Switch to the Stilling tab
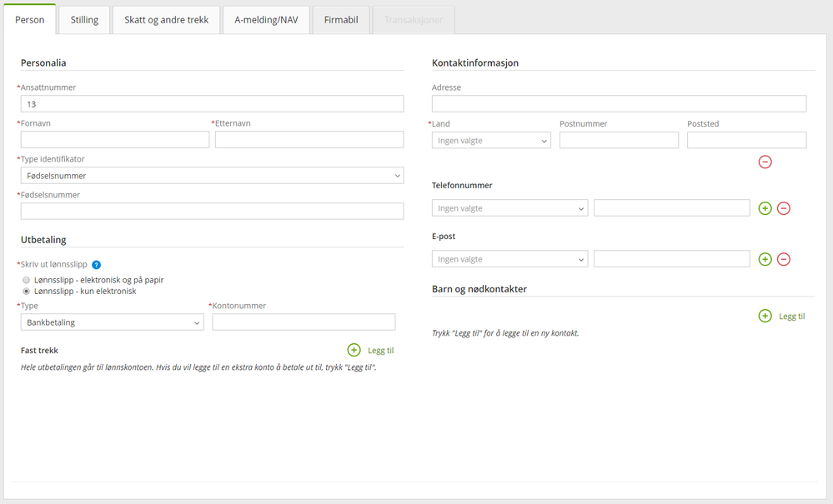The height and width of the screenshot is (504, 833). (84, 20)
